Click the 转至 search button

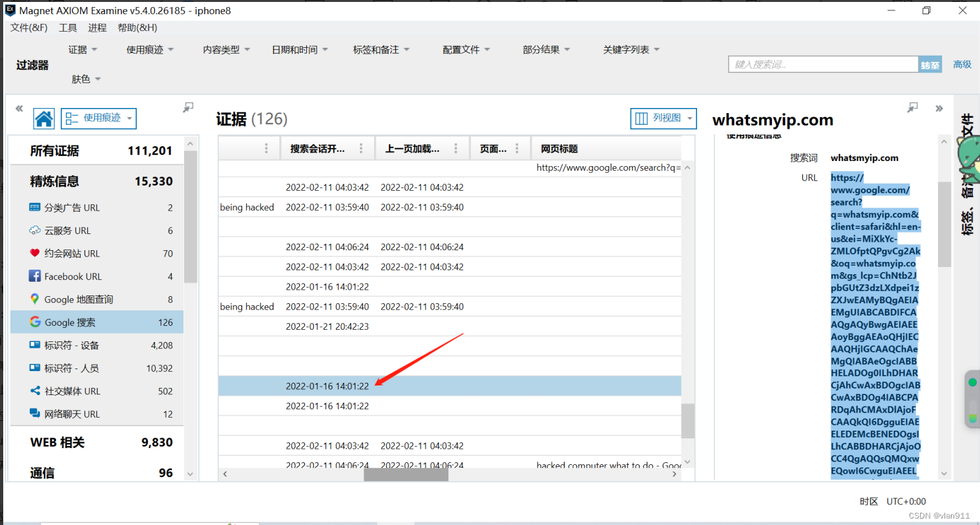(930, 65)
